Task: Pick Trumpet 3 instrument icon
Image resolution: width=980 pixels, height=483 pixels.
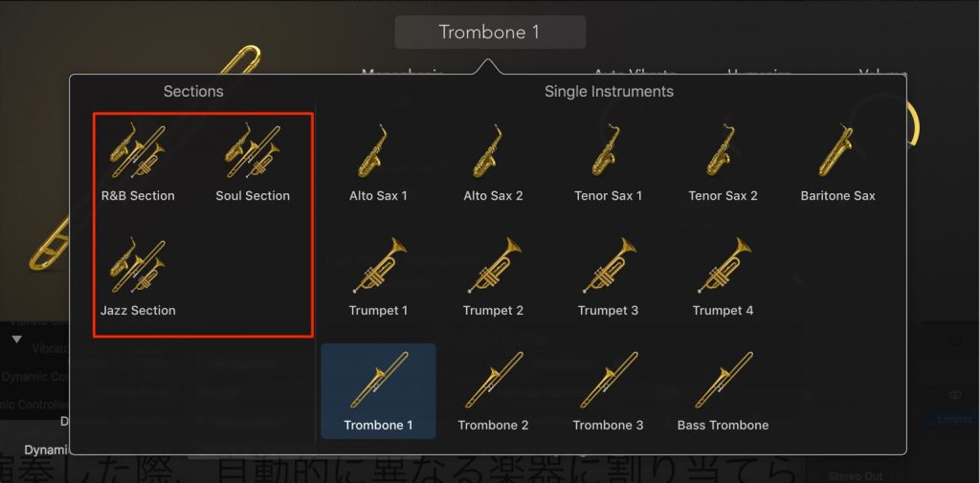Action: [x=608, y=276]
